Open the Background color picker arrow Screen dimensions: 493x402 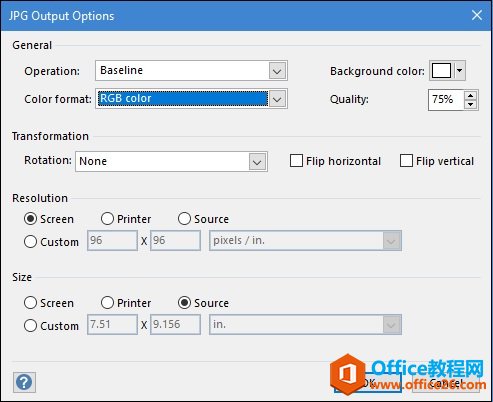(x=460, y=70)
